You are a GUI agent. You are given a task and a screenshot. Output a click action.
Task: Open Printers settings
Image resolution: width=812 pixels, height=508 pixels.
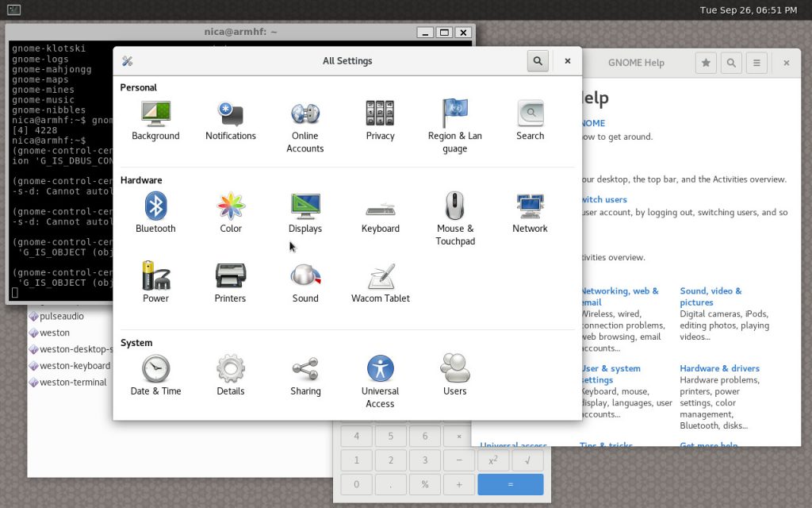click(x=231, y=283)
